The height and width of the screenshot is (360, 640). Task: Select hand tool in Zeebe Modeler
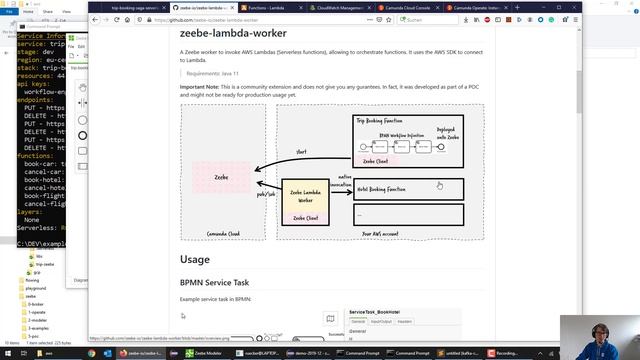(82, 88)
